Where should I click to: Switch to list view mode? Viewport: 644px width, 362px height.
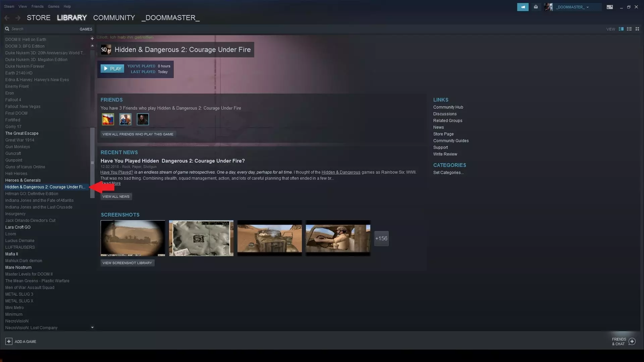(x=629, y=29)
